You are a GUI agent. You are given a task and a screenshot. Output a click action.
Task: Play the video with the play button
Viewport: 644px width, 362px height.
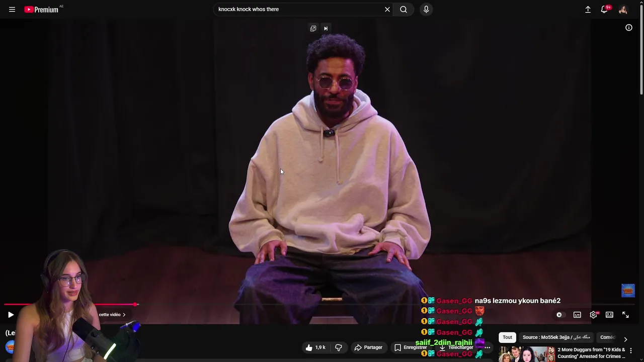[x=11, y=315]
